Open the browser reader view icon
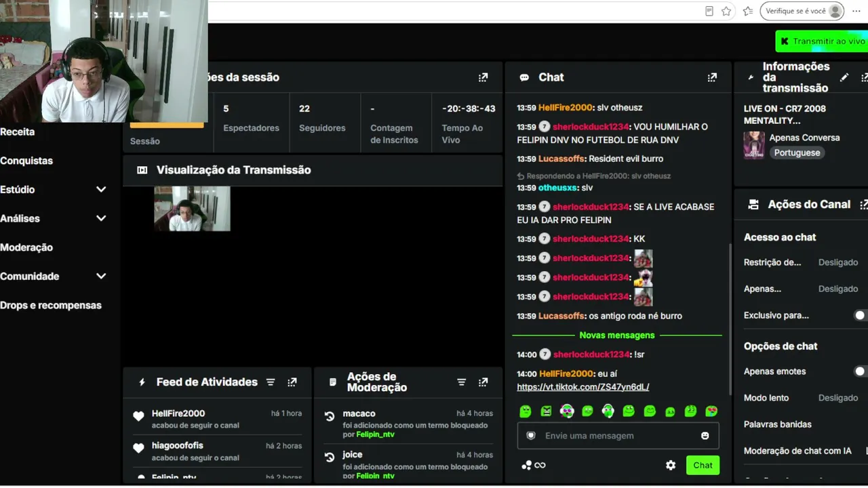Screen dimensions: 868x488 [709, 11]
